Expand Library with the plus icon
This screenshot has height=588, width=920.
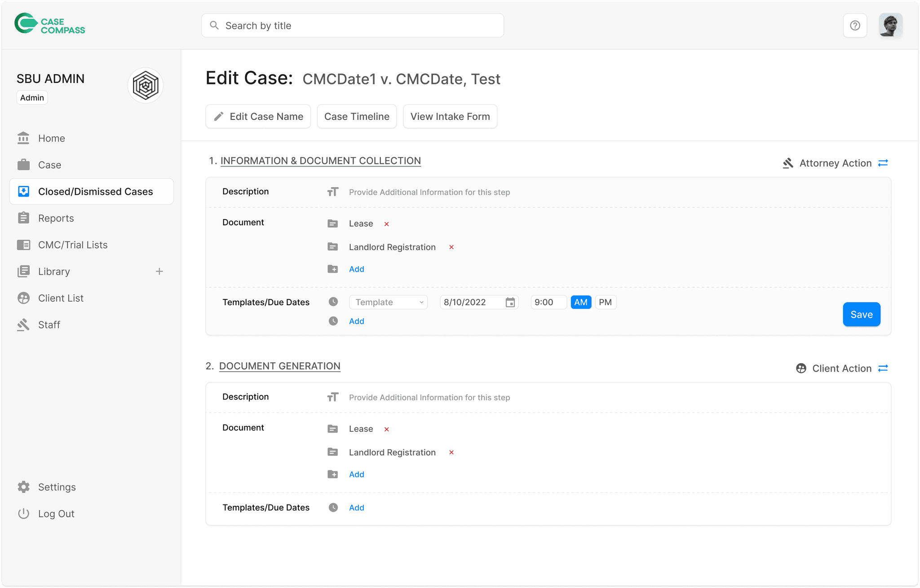tap(159, 272)
